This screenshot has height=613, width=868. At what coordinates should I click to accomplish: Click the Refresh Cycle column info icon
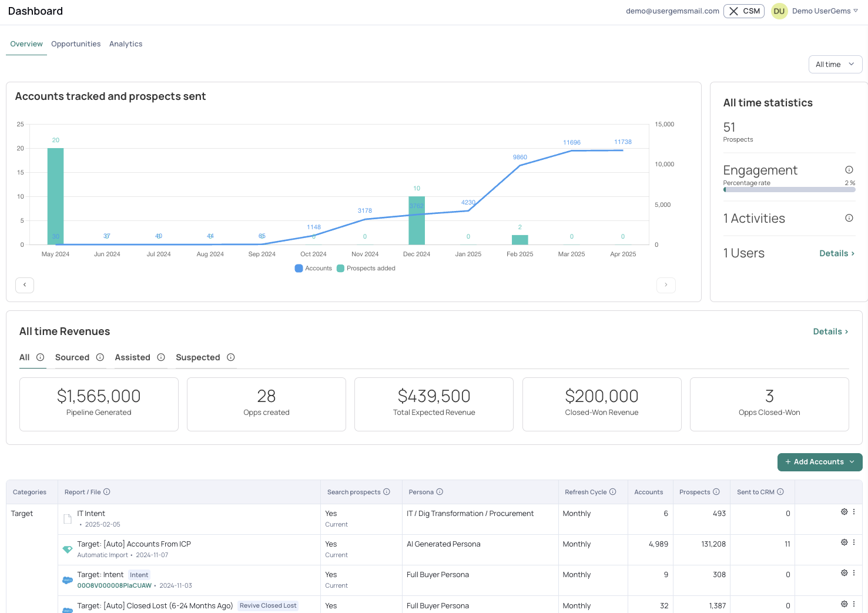click(x=613, y=492)
